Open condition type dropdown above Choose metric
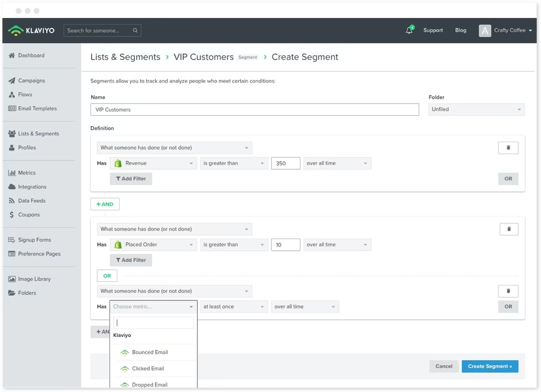 pos(175,291)
